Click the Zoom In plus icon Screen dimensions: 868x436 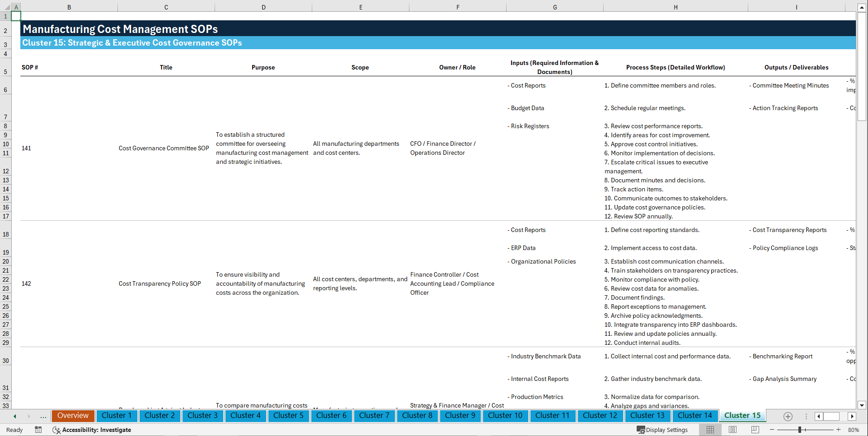tap(838, 430)
